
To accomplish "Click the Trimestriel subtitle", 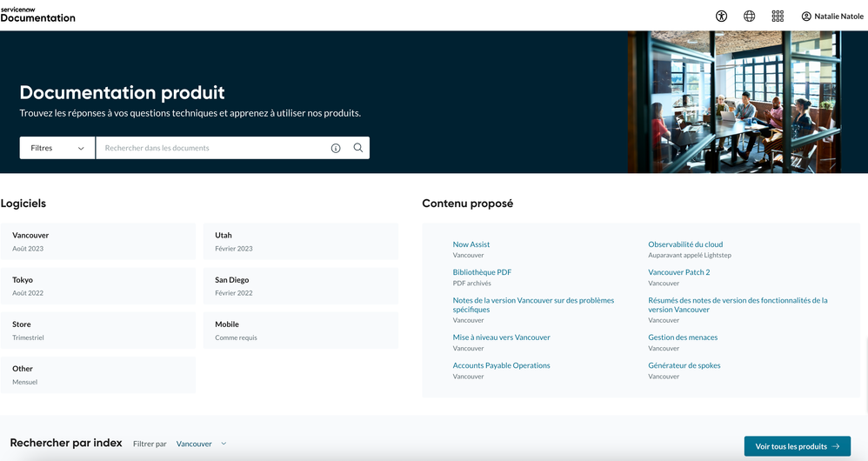I will 28,337.
